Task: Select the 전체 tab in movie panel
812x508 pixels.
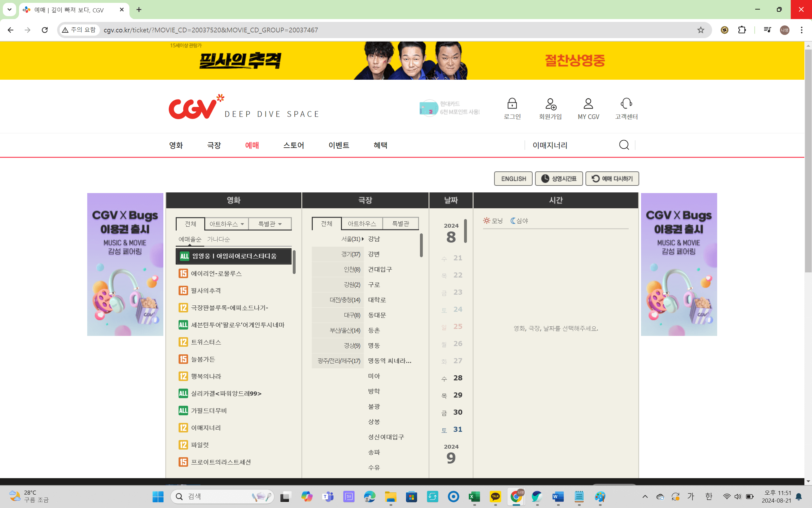Action: point(190,224)
